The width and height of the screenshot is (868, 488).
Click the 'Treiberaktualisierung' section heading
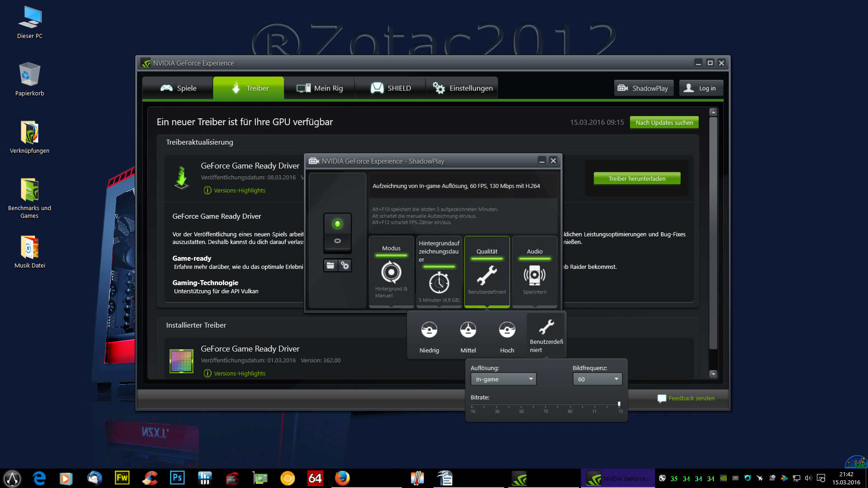199,142
